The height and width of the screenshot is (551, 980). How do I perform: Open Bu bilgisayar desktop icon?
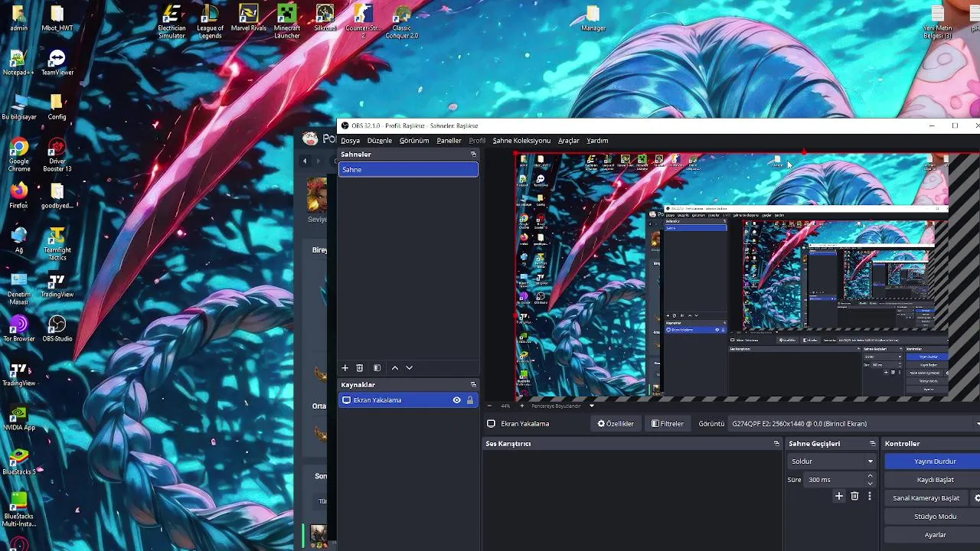point(18,107)
